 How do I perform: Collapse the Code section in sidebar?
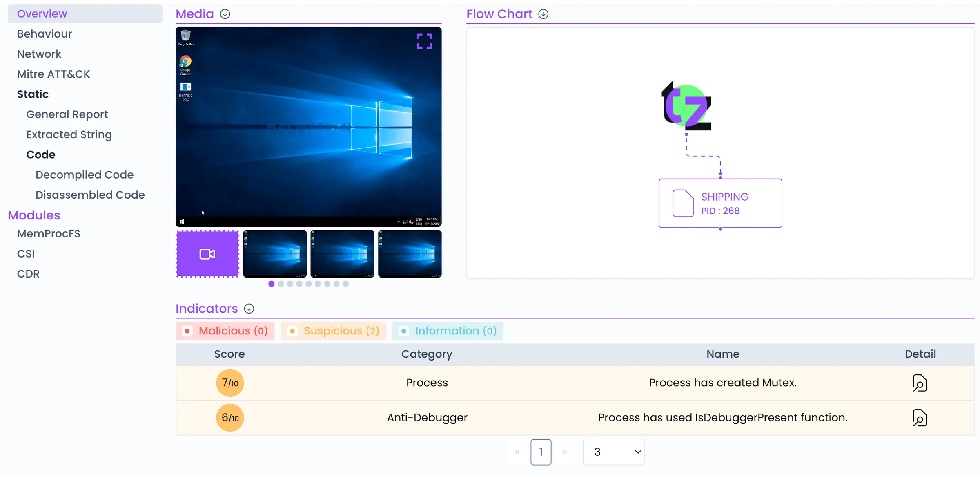point(40,155)
